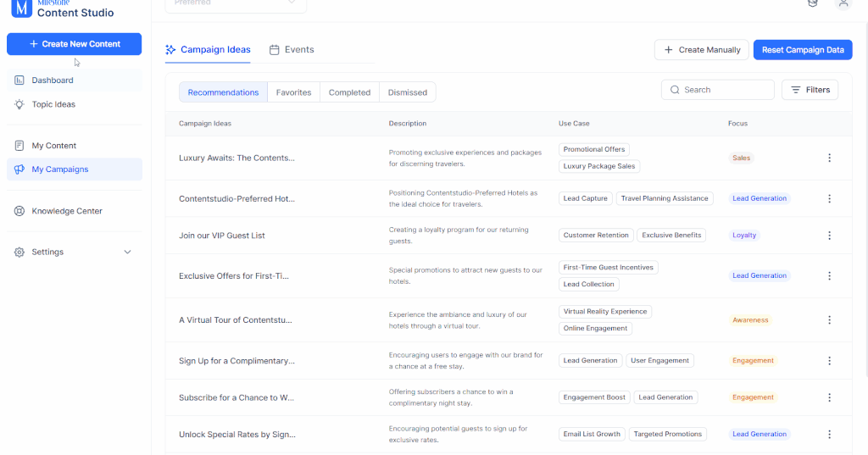Switch to the Campaign Ideas tab
This screenshot has width=868, height=455.
[x=209, y=50]
